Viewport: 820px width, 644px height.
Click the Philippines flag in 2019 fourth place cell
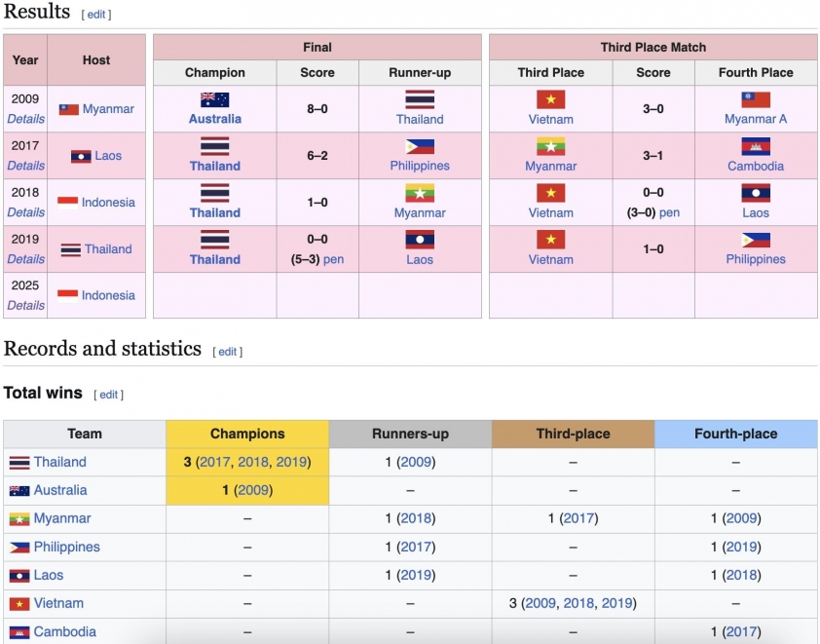[756, 240]
